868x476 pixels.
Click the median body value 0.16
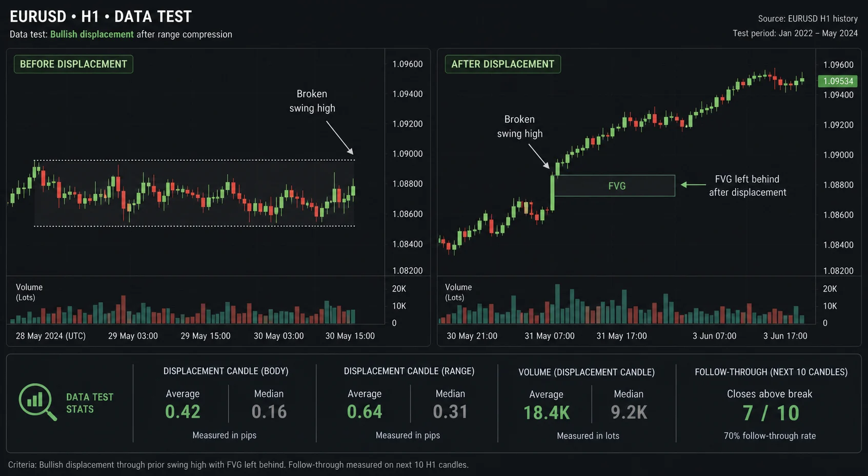point(269,411)
